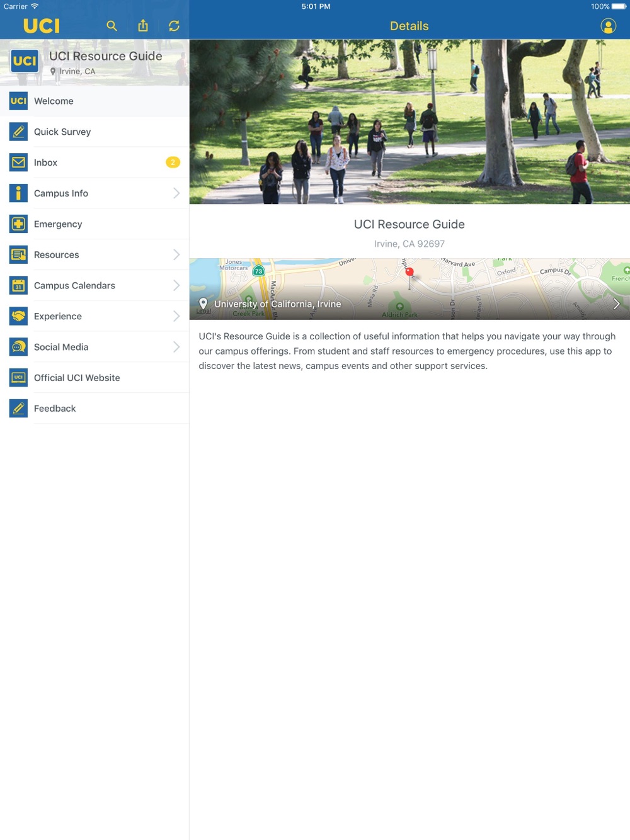Open Official UCI Website item
Screen dimensions: 630x840
tap(94, 378)
